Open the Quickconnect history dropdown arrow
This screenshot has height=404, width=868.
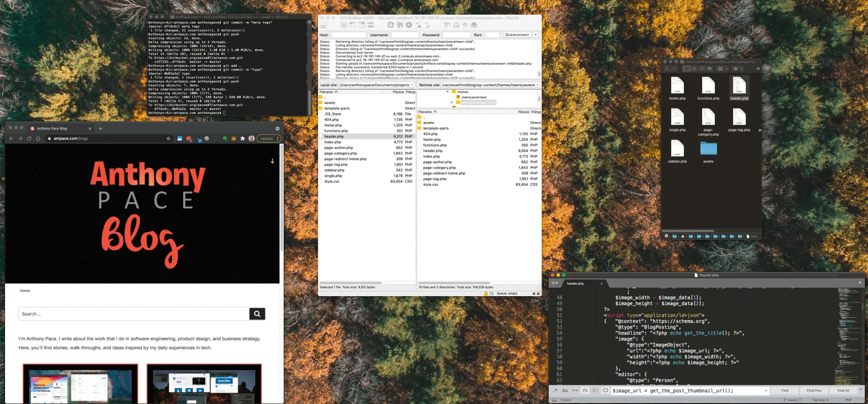[536, 35]
